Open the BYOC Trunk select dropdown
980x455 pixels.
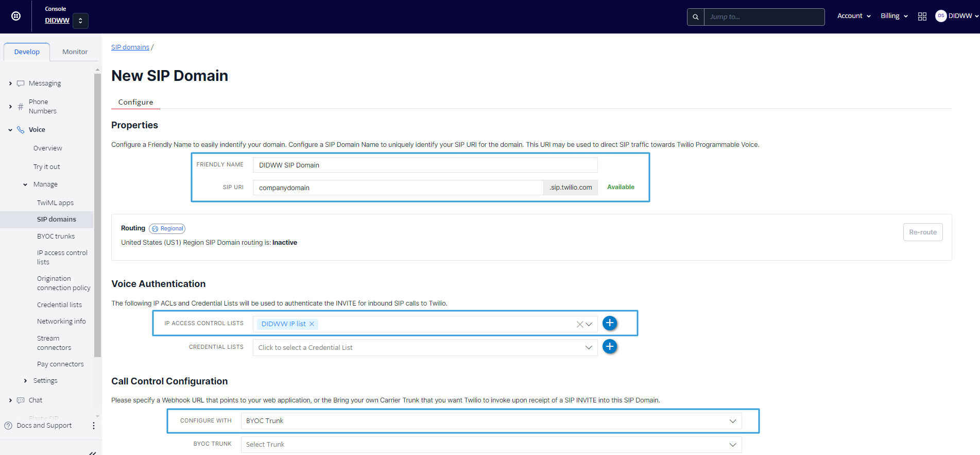[491, 445]
